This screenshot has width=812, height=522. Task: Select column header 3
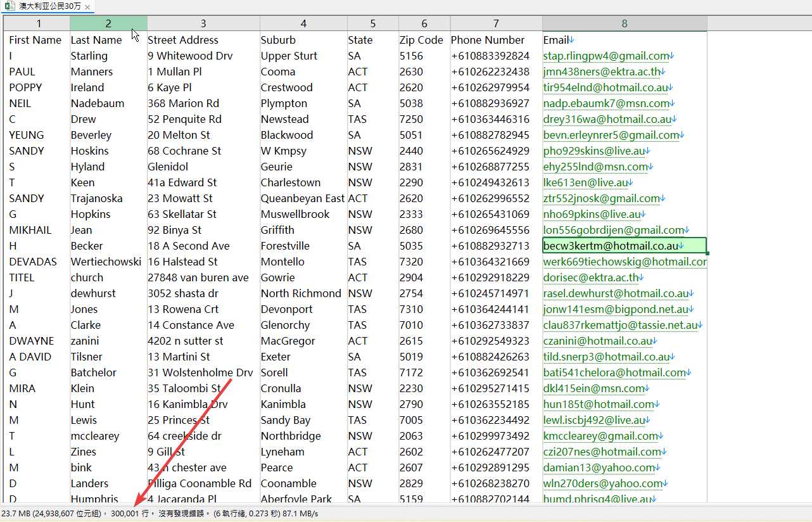(x=203, y=23)
